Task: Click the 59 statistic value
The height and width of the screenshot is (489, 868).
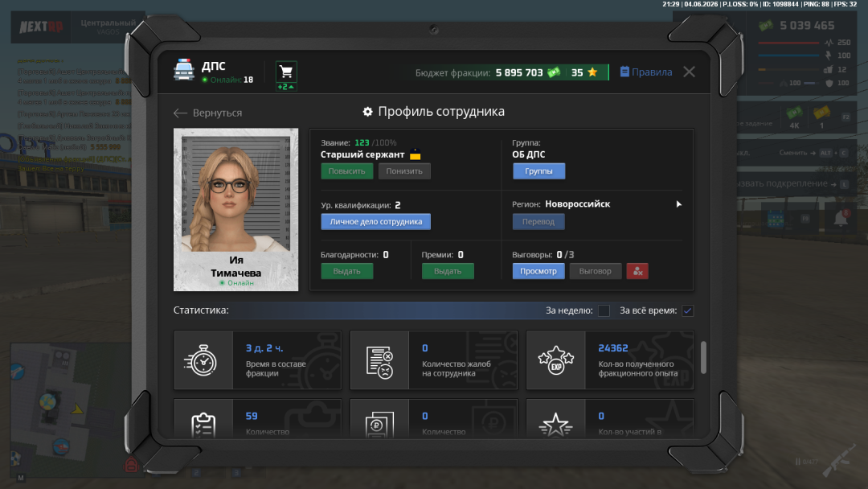Action: pyautogui.click(x=252, y=416)
